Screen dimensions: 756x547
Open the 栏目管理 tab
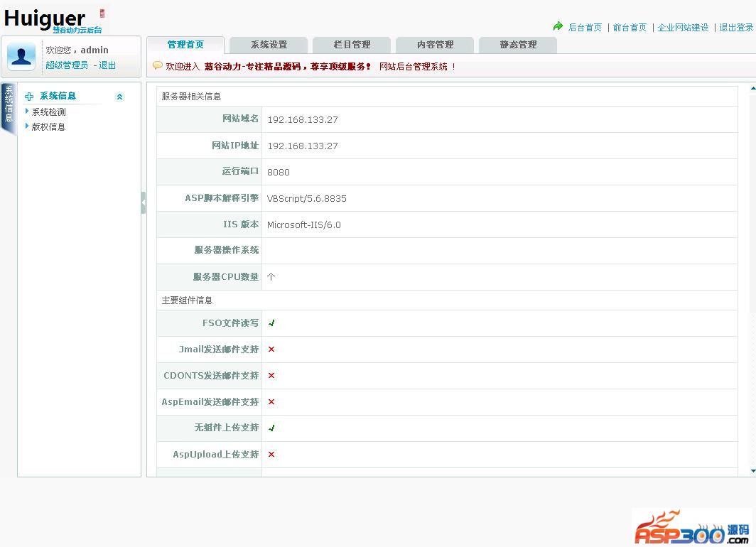(x=352, y=45)
